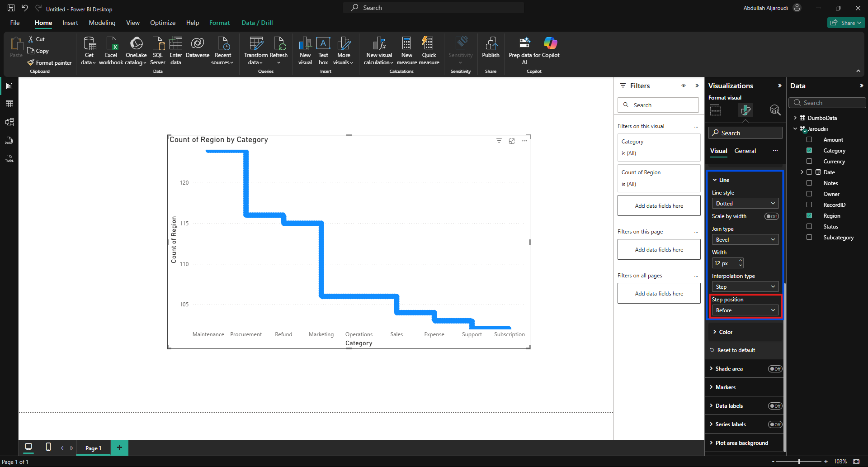Screen dimensions: 868x467
Task: Check the Amount field checkbox
Action: 809,140
